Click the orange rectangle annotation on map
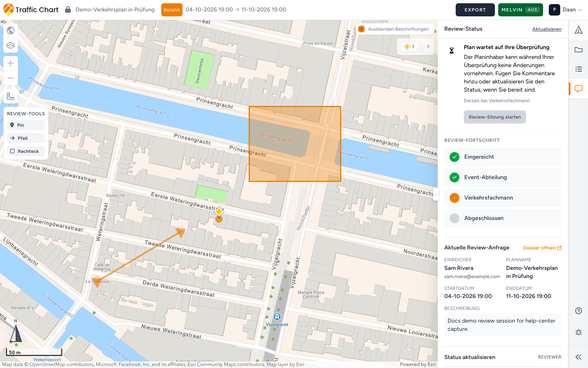The height and width of the screenshot is (368, 588). point(295,144)
